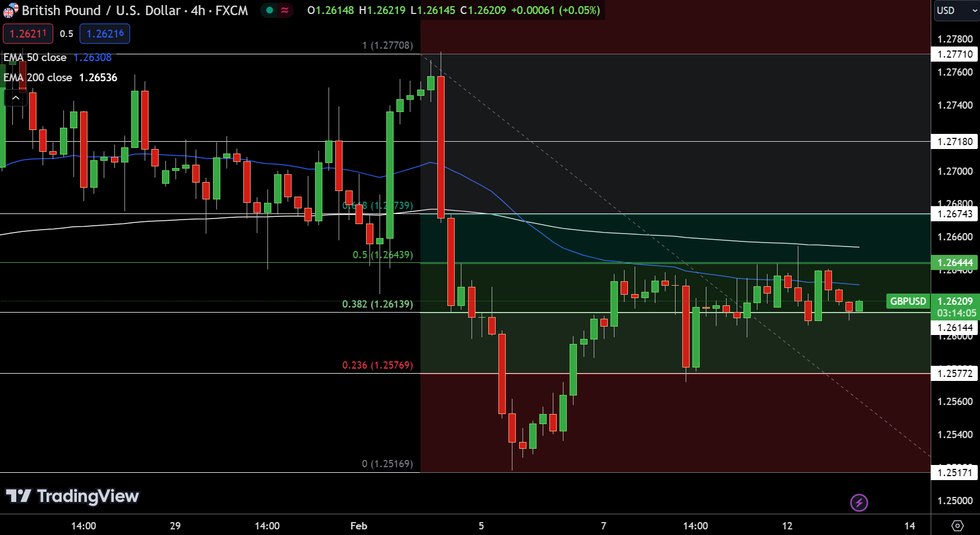Click the 1.27180 price axis label
980x535 pixels.
click(x=955, y=141)
